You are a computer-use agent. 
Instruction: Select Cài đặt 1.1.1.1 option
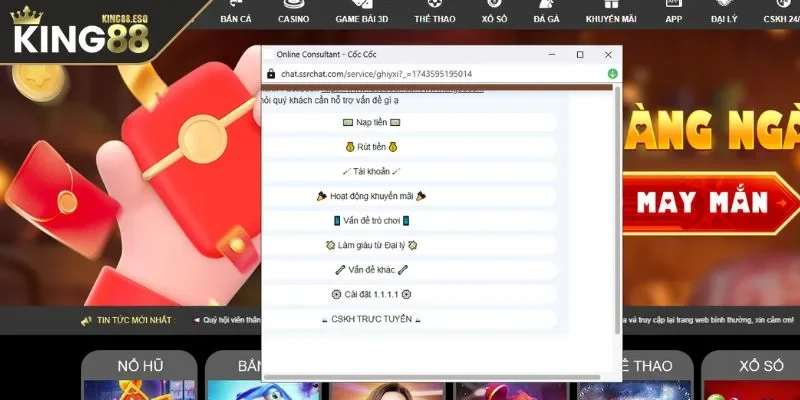(x=371, y=294)
